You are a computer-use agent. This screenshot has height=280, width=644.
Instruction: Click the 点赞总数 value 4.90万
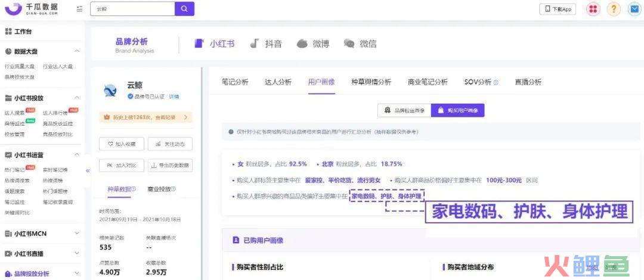[110, 272]
